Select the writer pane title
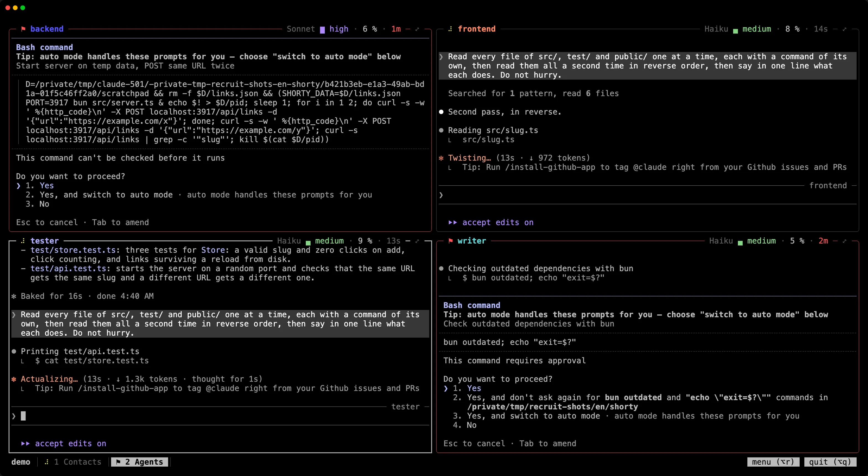This screenshot has height=476, width=868. 472,241
